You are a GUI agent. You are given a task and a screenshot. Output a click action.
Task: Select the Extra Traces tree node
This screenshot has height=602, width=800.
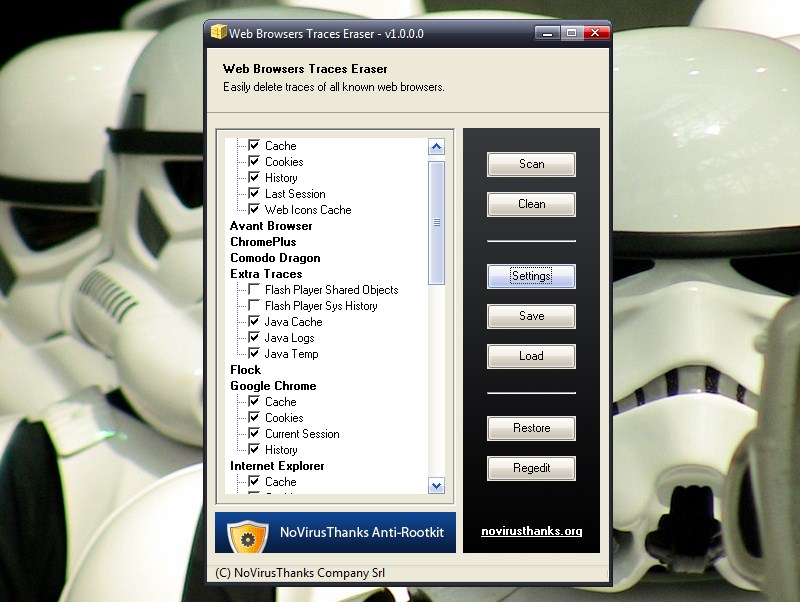click(x=266, y=273)
